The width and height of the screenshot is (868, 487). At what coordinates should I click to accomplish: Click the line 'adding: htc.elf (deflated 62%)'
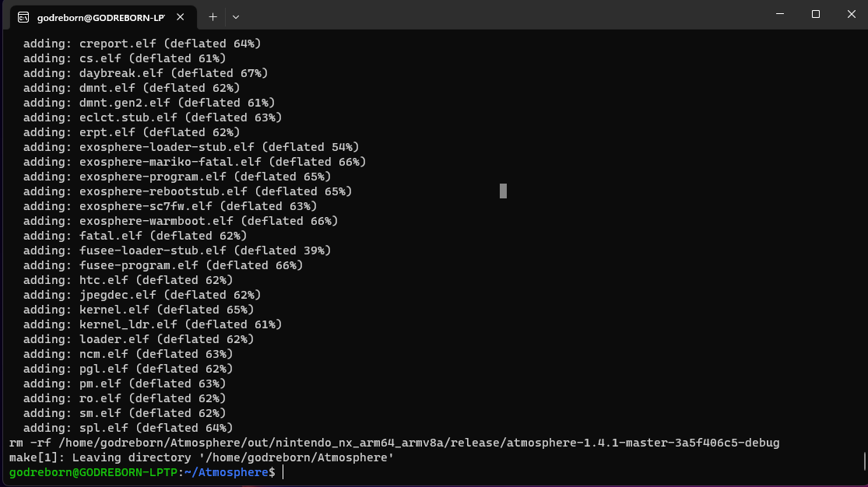coord(128,280)
